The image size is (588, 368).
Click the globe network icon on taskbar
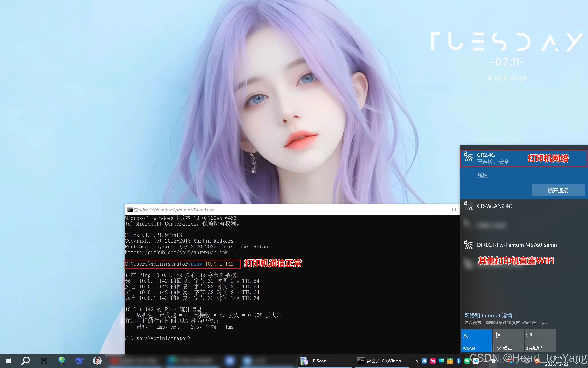coord(62,361)
